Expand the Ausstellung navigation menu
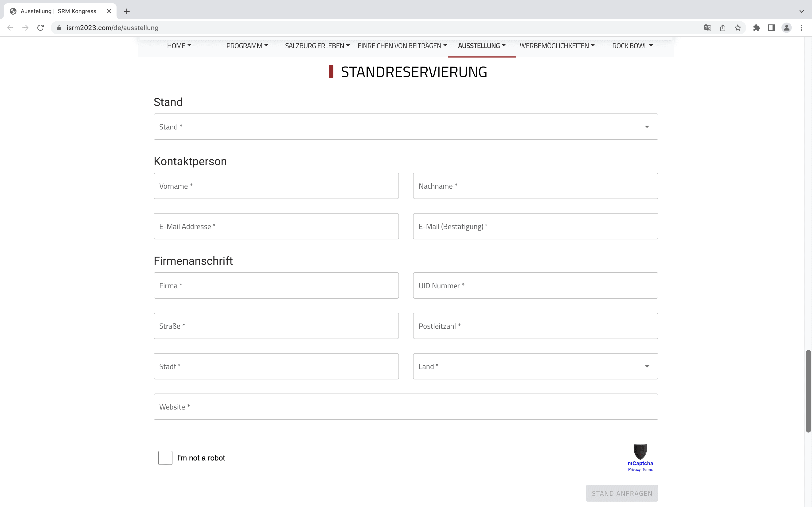Viewport: 812px width, 507px height. pyautogui.click(x=481, y=46)
